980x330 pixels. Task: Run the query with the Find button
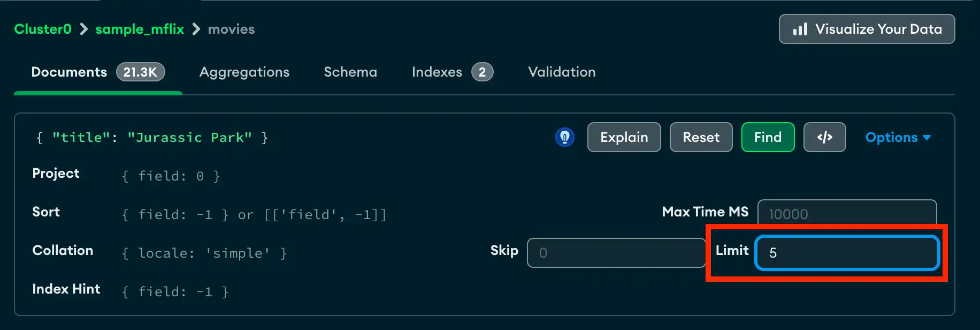768,137
